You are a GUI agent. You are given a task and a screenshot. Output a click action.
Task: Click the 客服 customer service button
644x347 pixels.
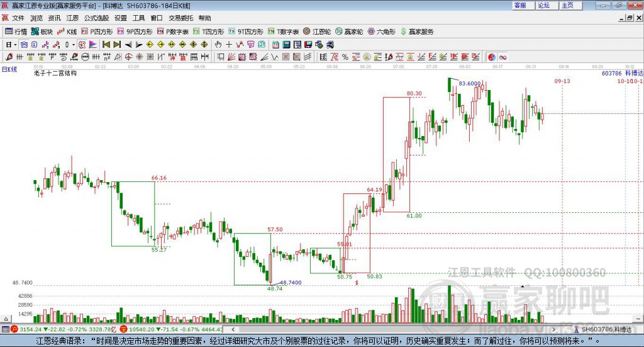click(524, 5)
